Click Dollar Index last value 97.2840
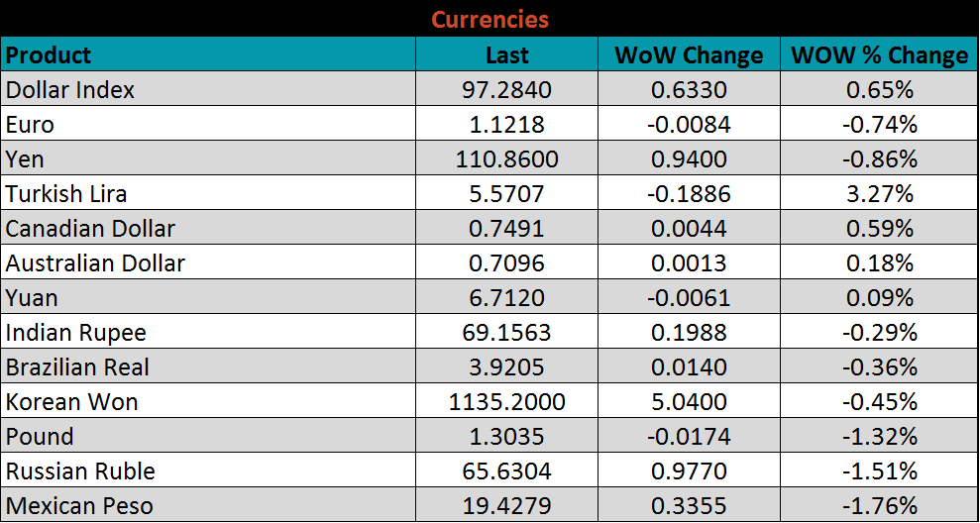The height and width of the screenshot is (523, 980). (506, 90)
